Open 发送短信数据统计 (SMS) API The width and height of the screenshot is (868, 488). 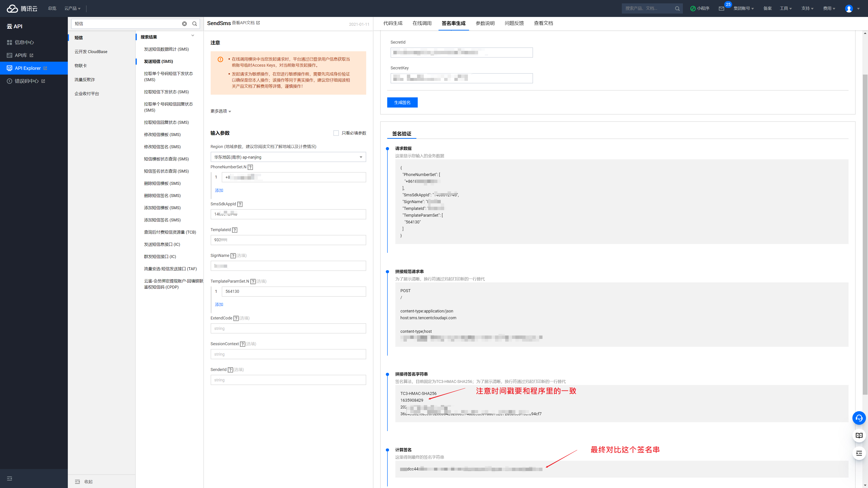pyautogui.click(x=166, y=49)
